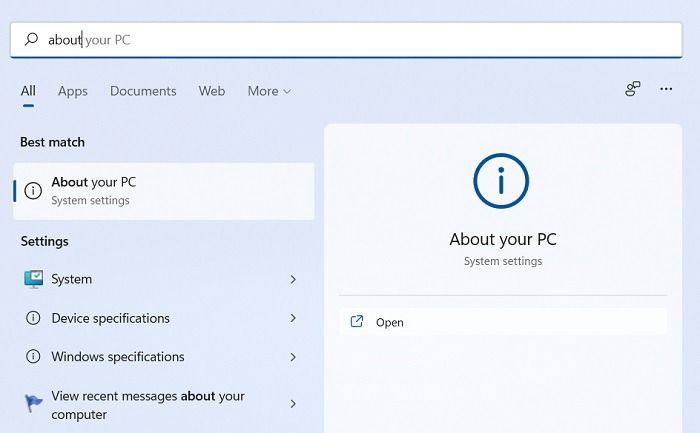
Task: Open the feedback people icon
Action: [x=633, y=89]
